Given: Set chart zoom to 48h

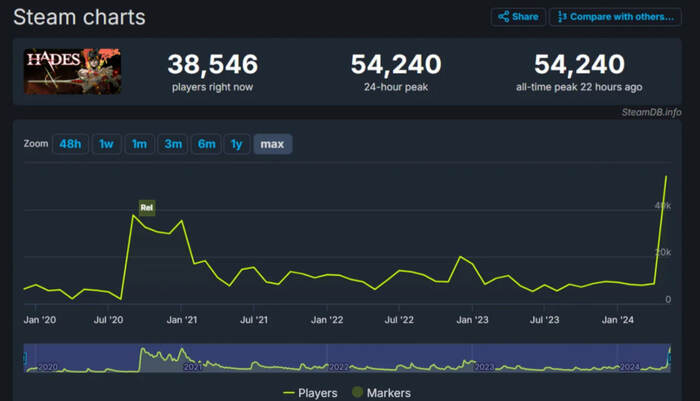Looking at the screenshot, I should point(70,144).
